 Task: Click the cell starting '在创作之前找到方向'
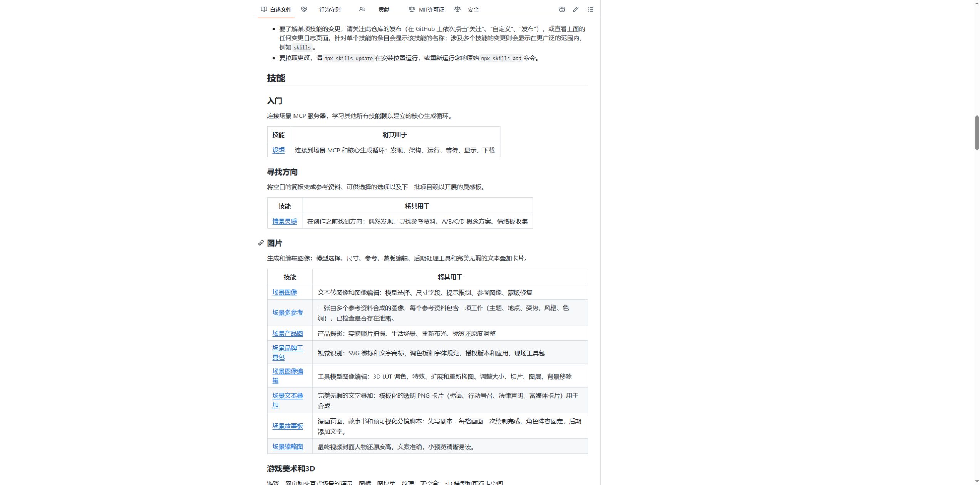coord(417,221)
